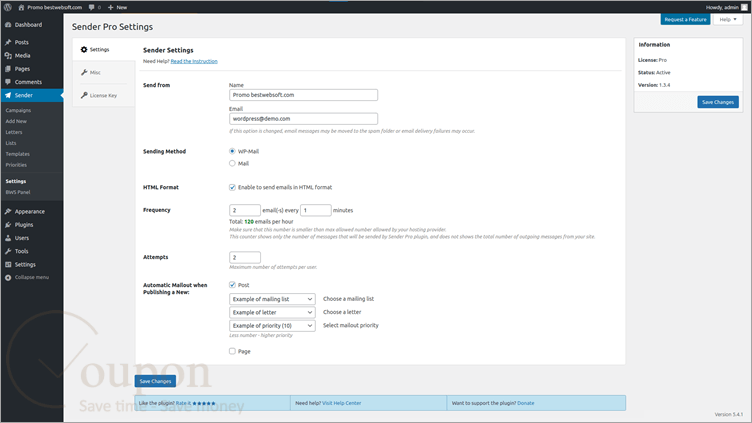Click the wrench icon on Misc tab
This screenshot has width=752, height=423.
tap(84, 72)
